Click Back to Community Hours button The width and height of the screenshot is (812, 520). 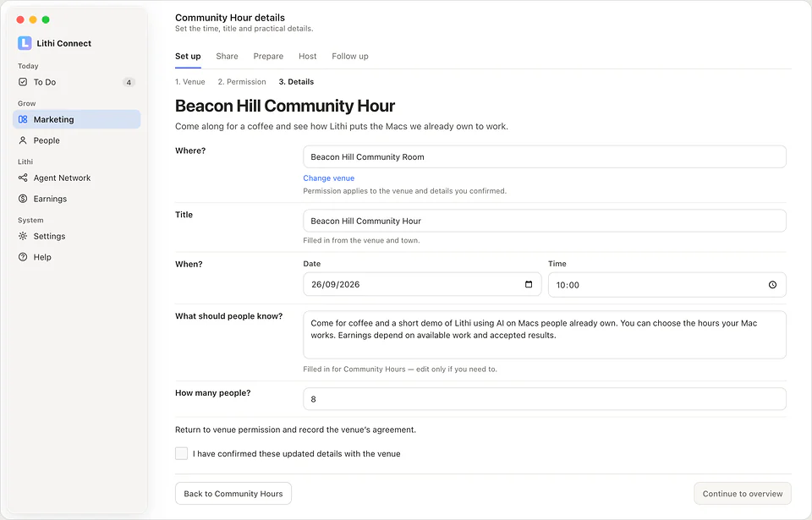[x=233, y=494]
